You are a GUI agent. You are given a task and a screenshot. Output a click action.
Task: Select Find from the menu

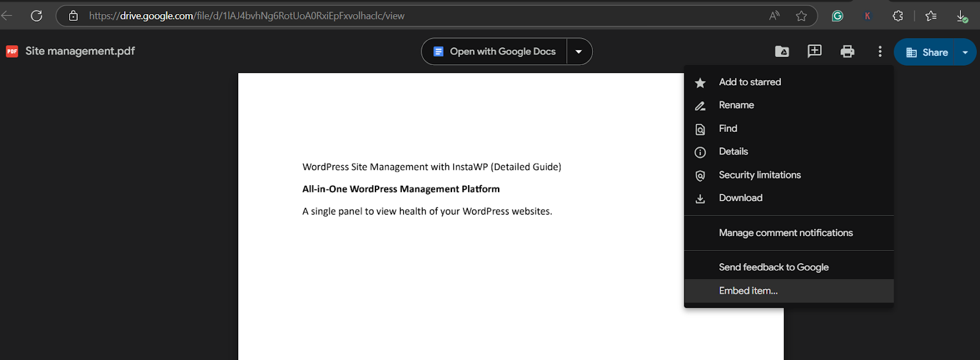click(x=788, y=129)
